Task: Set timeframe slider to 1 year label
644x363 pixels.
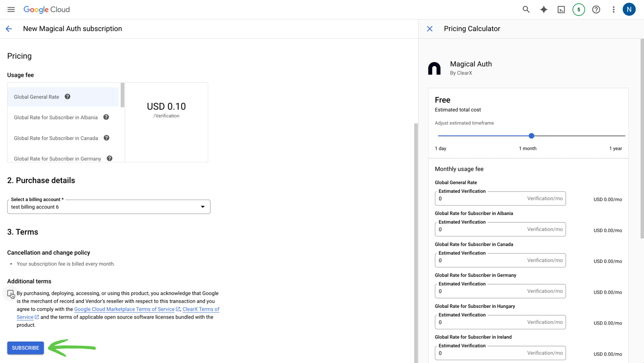Action: [x=615, y=148]
